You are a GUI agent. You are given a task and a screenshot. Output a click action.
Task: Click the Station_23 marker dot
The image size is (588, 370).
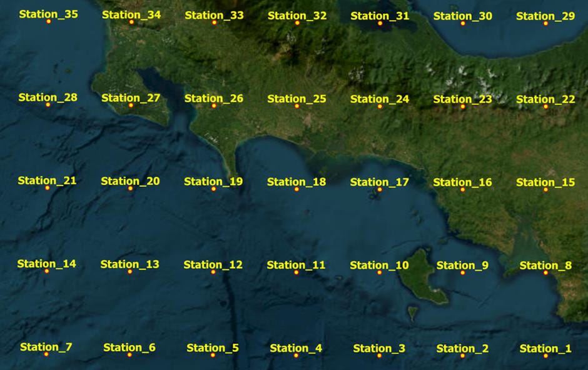tap(463, 106)
